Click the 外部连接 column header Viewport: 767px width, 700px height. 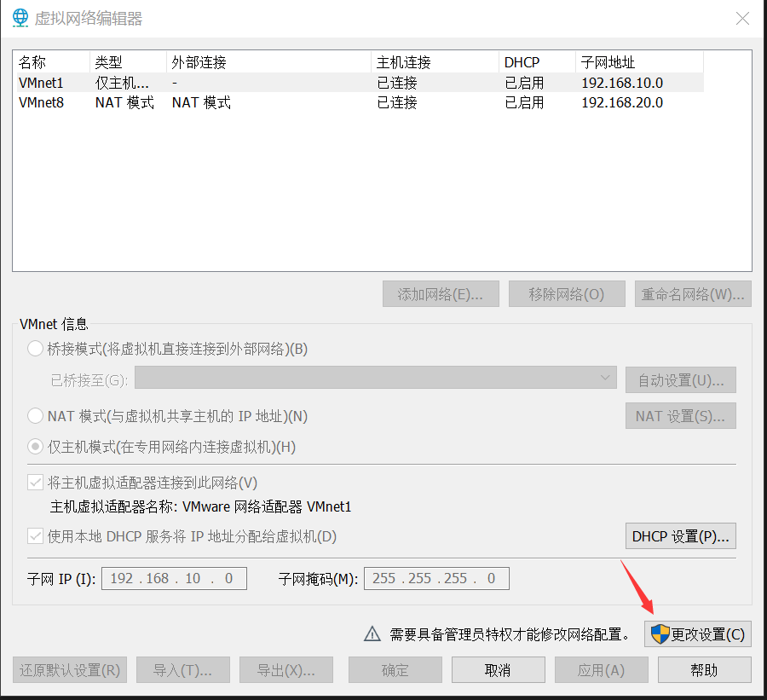268,62
